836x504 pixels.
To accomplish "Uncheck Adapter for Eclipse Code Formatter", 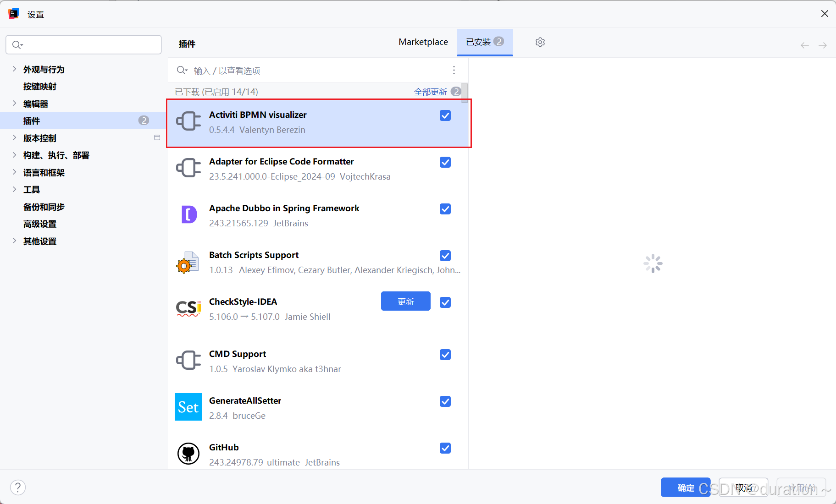I will click(x=445, y=162).
